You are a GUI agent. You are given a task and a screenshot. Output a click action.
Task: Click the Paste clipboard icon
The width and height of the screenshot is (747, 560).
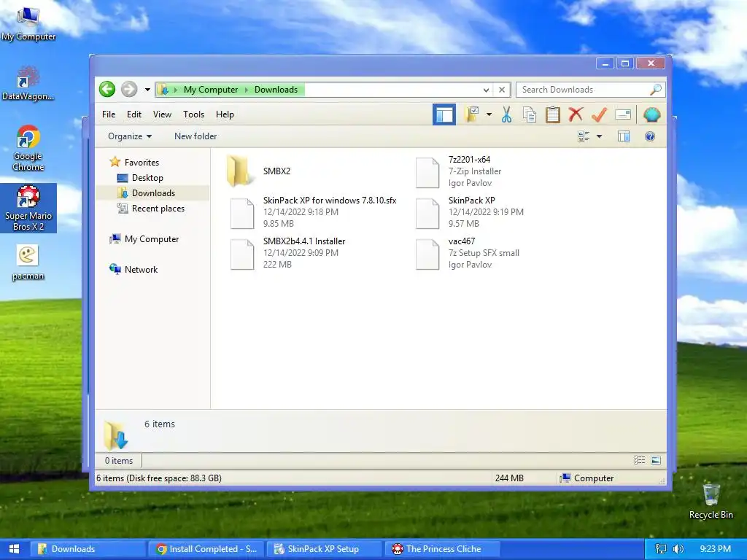coord(553,114)
